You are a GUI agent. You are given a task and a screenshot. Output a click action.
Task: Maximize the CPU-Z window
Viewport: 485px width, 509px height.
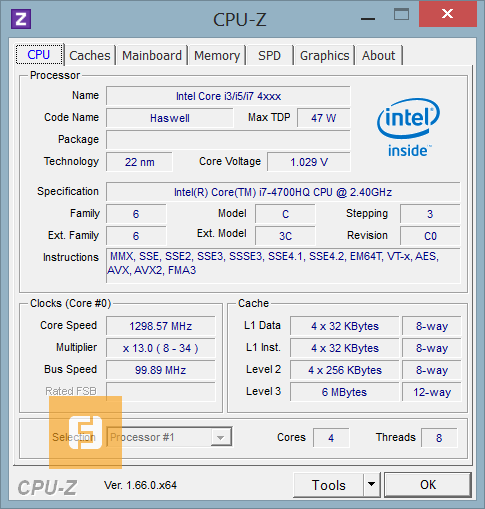(x=401, y=15)
